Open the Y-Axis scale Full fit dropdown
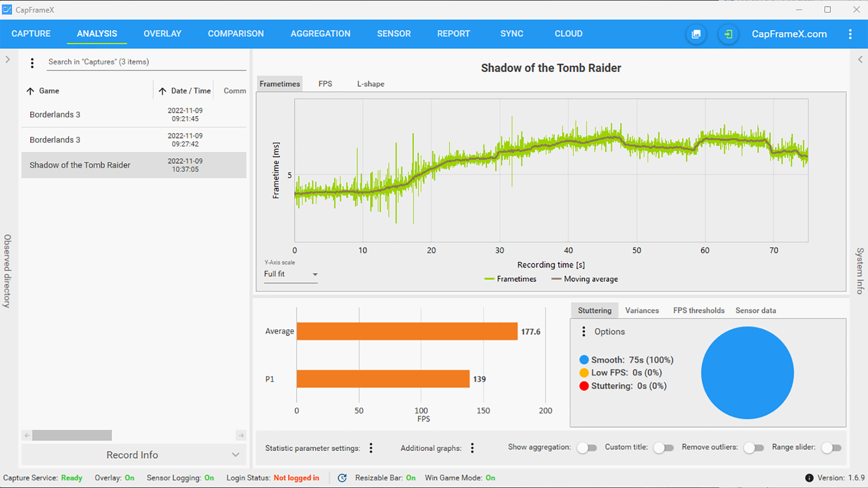The width and height of the screenshot is (868, 488). [291, 274]
